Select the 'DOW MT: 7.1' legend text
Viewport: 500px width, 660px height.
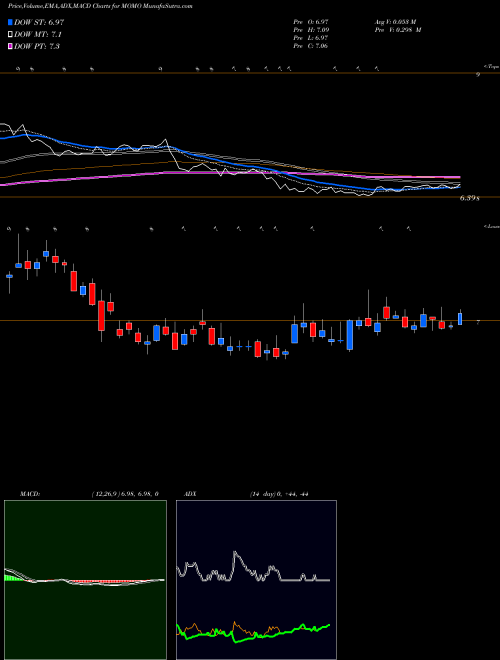pyautogui.click(x=37, y=35)
